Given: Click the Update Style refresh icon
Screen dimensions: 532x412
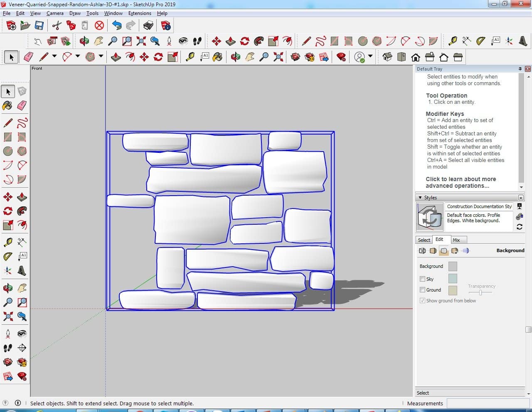Looking at the screenshot, I should click(520, 227).
